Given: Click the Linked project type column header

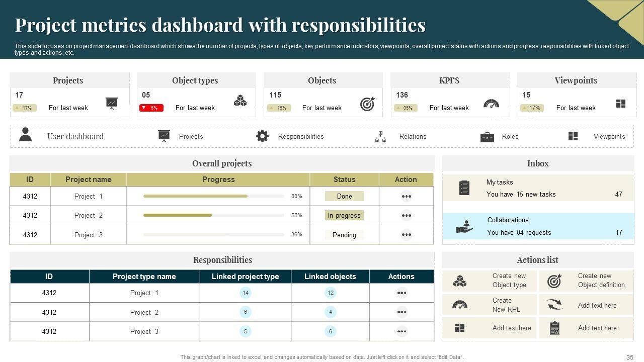Looking at the screenshot, I should [246, 277].
